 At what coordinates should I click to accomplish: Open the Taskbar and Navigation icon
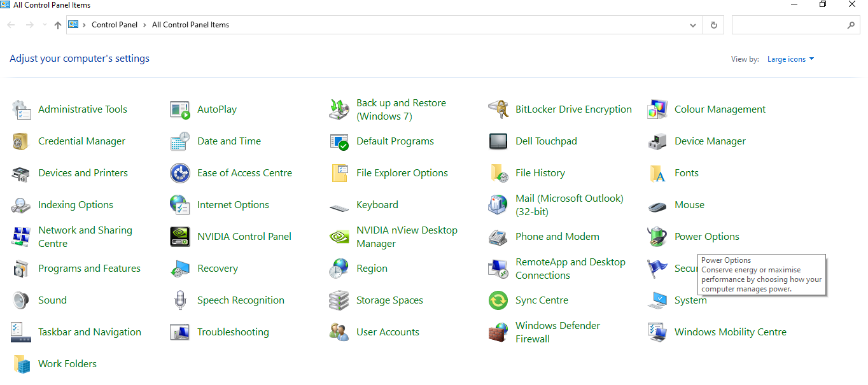coord(21,332)
